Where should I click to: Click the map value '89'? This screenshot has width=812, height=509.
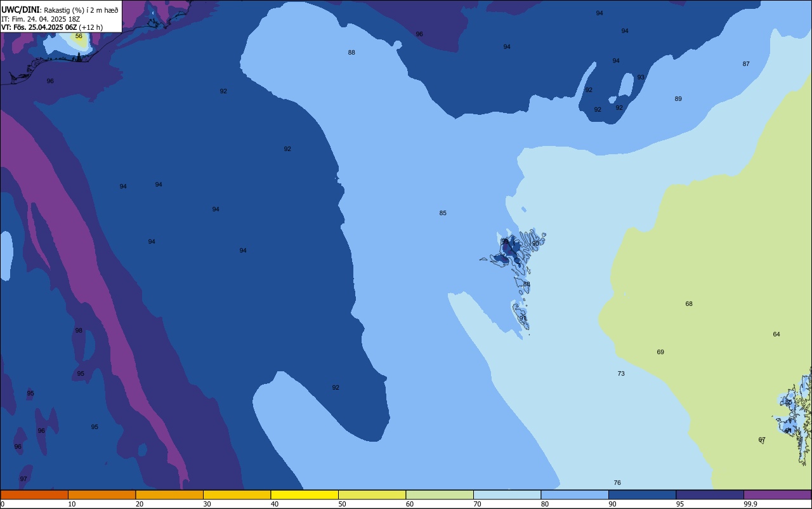678,99
